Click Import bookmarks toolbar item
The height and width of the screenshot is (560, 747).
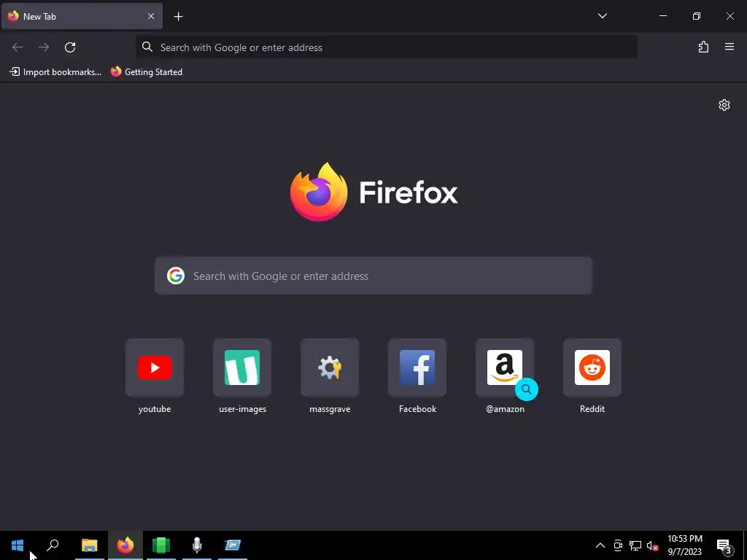coord(55,72)
